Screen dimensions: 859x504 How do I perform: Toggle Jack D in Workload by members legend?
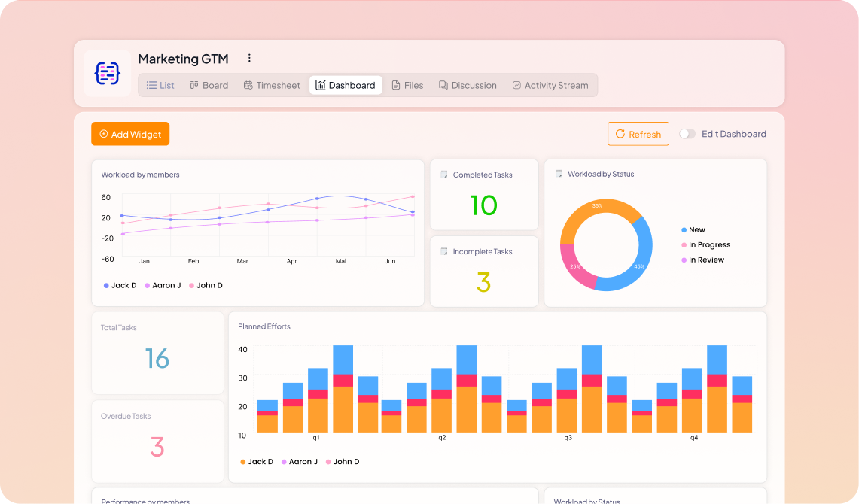(x=120, y=285)
